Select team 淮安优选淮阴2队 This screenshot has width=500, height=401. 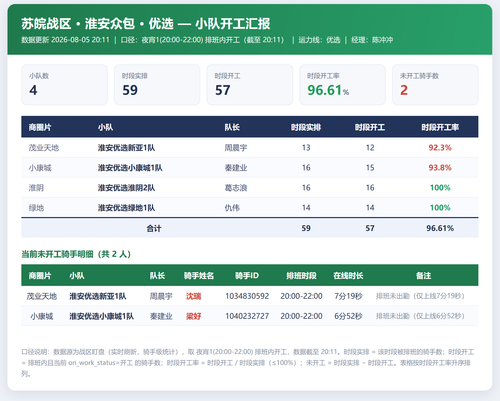pos(126,188)
